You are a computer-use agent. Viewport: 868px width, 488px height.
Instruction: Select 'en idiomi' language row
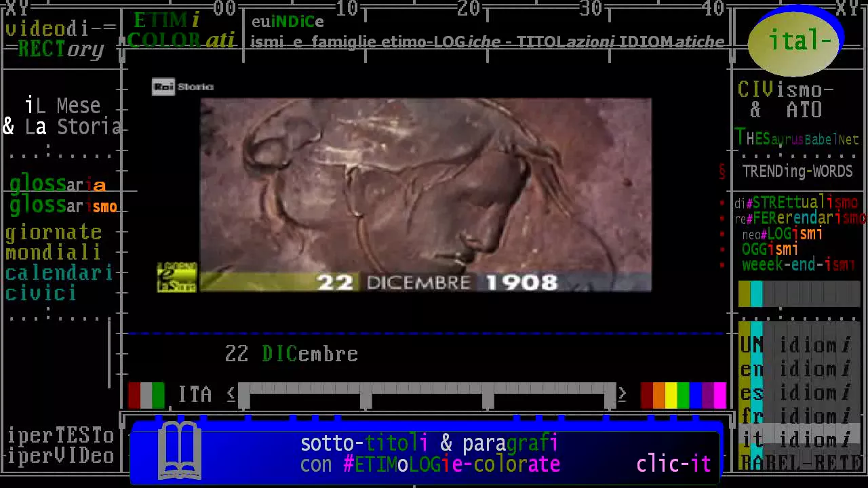pos(799,369)
